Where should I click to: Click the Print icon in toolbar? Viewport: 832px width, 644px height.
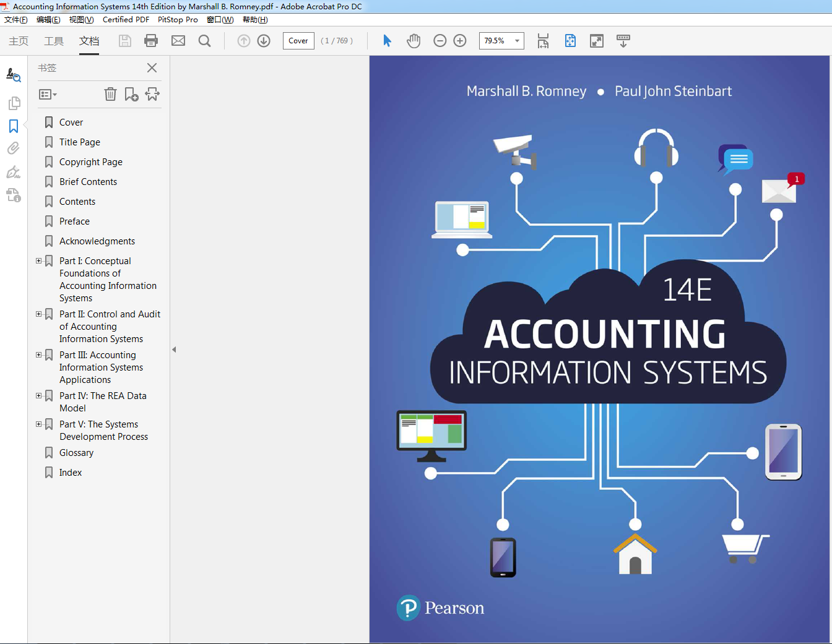pos(151,41)
